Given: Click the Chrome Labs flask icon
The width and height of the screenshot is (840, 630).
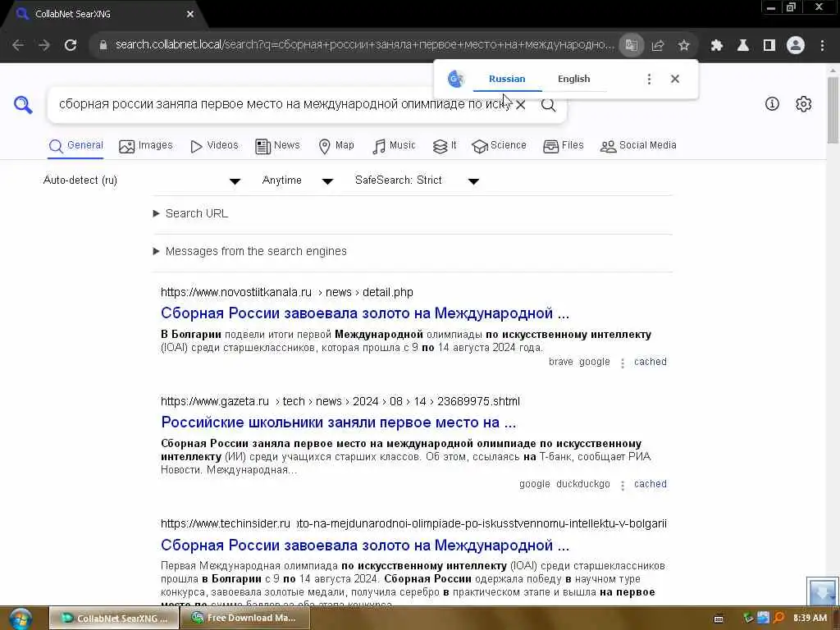Looking at the screenshot, I should (x=743, y=45).
